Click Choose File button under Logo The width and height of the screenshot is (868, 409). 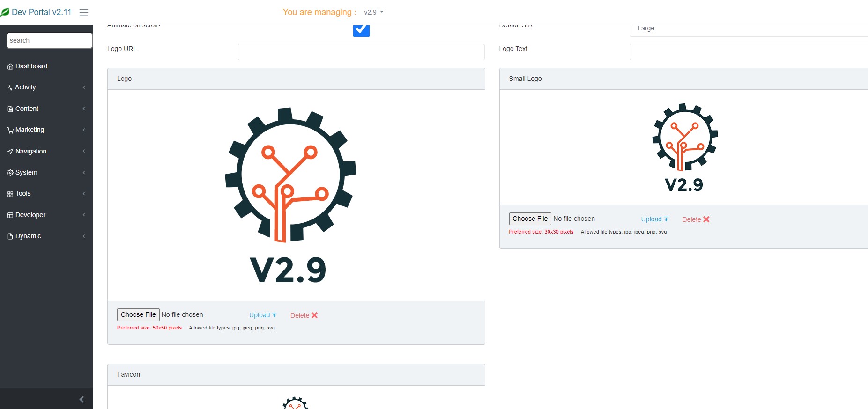coord(138,314)
